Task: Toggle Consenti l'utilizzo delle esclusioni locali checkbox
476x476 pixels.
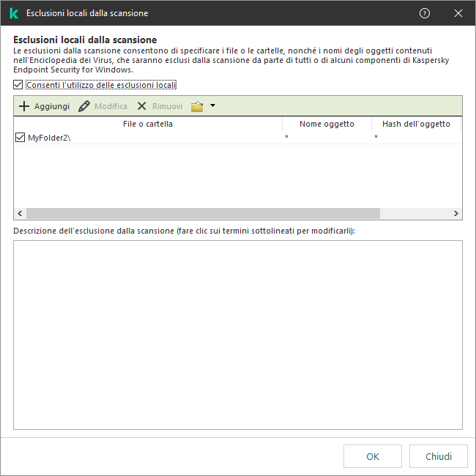Action: pyautogui.click(x=18, y=85)
